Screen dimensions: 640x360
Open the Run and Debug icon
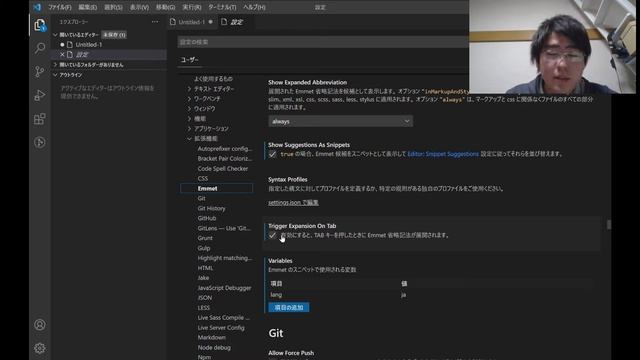click(x=40, y=95)
